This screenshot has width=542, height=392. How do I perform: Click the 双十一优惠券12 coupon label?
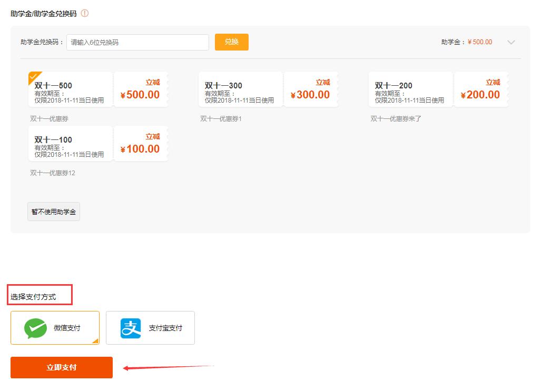pyautogui.click(x=52, y=173)
